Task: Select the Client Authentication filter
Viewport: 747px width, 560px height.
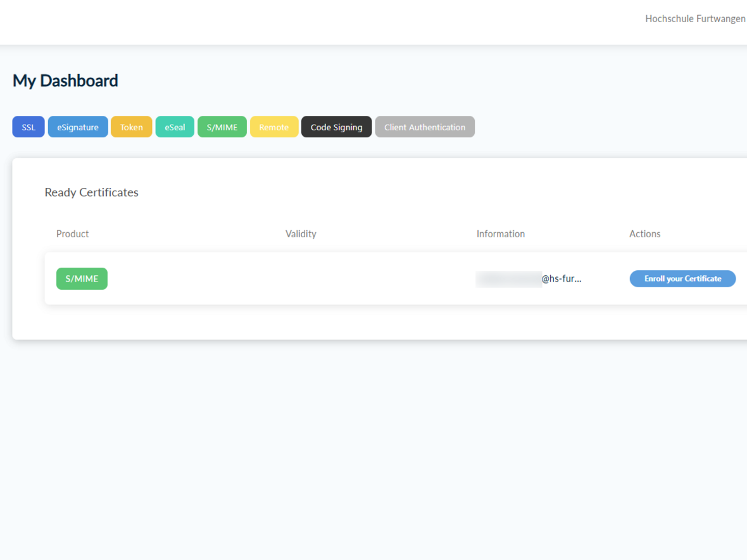Action: pos(425,127)
